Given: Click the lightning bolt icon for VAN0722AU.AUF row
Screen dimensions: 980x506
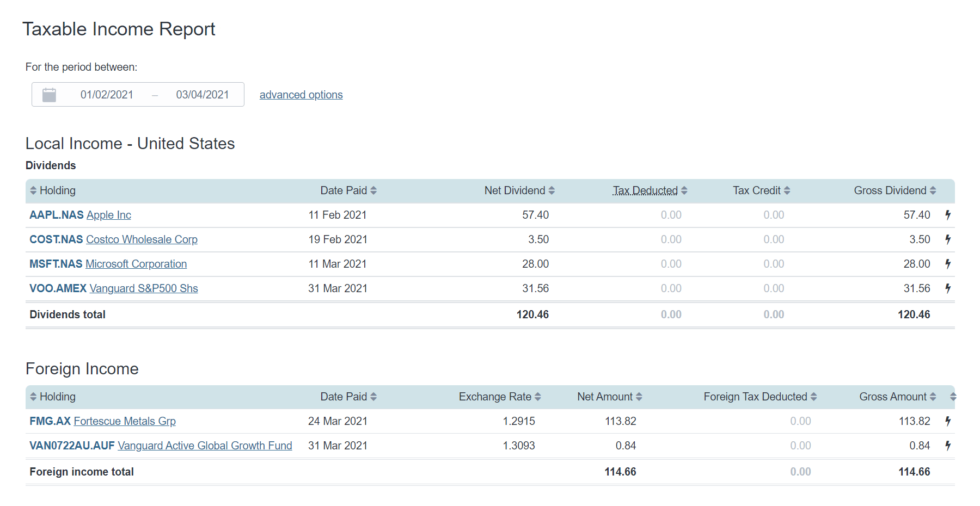Looking at the screenshot, I should [x=948, y=446].
